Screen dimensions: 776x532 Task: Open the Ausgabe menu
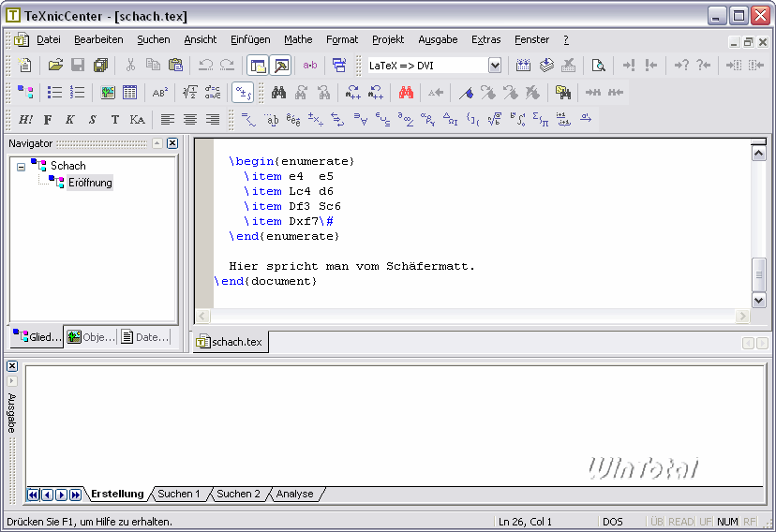click(x=438, y=39)
